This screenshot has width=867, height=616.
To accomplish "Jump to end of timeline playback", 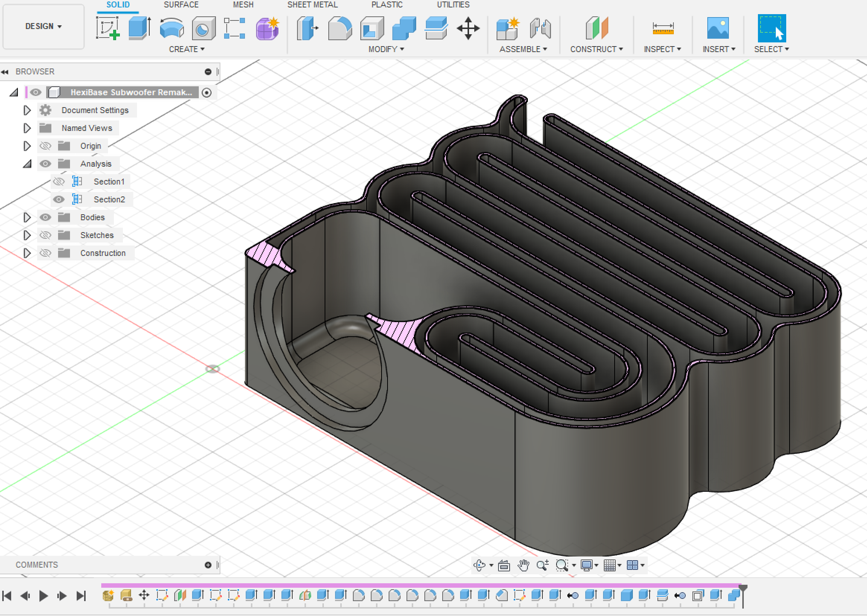I will point(81,596).
